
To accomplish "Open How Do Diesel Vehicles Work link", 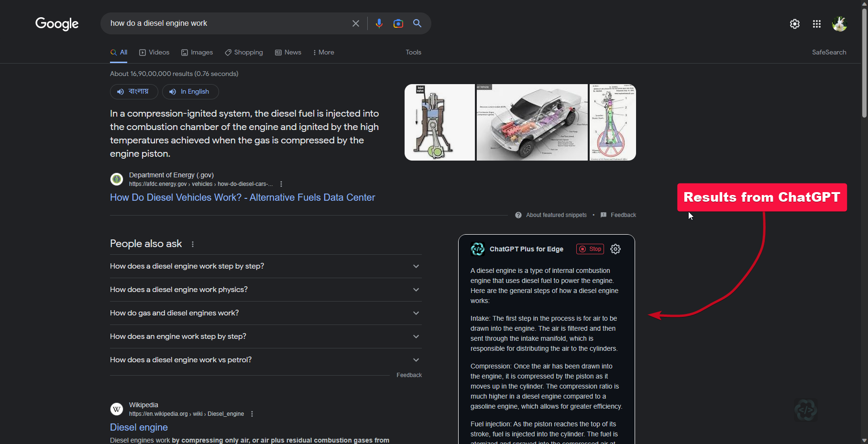I will [x=242, y=197].
